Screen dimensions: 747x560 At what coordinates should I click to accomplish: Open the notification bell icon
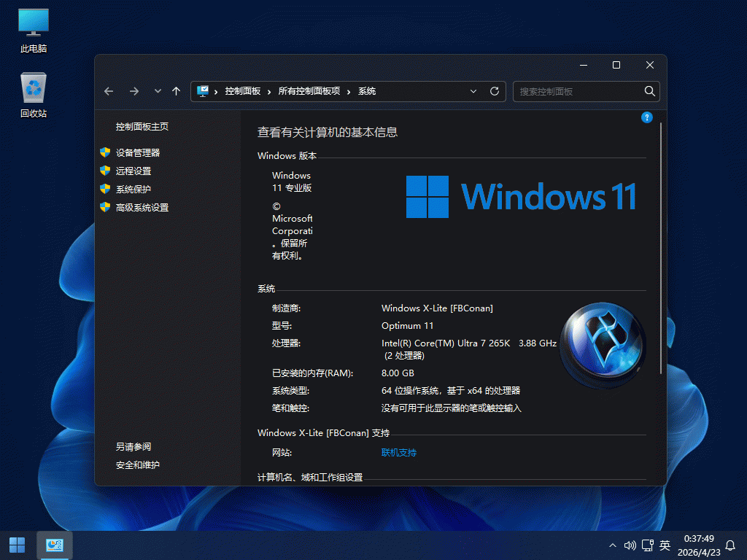click(730, 545)
